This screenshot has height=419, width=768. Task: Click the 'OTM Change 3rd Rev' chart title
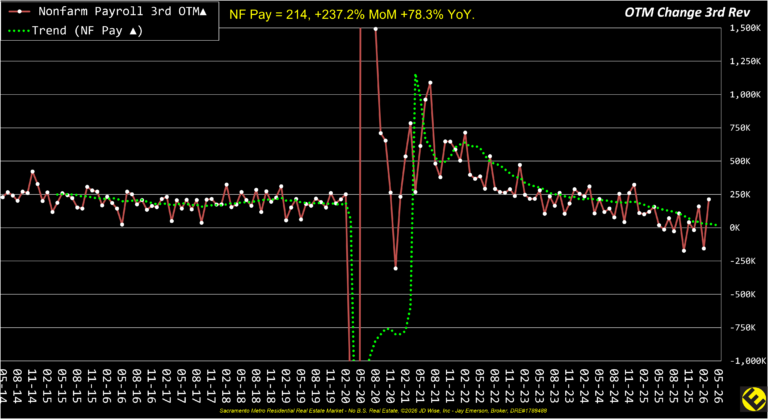[687, 13]
